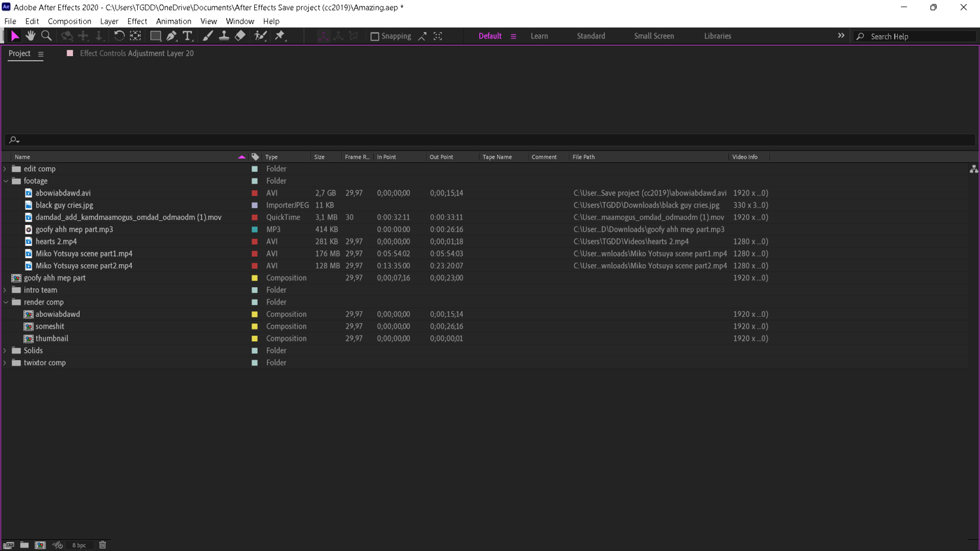Select the Hand tool
The height and width of the screenshot is (551, 980).
point(31,36)
